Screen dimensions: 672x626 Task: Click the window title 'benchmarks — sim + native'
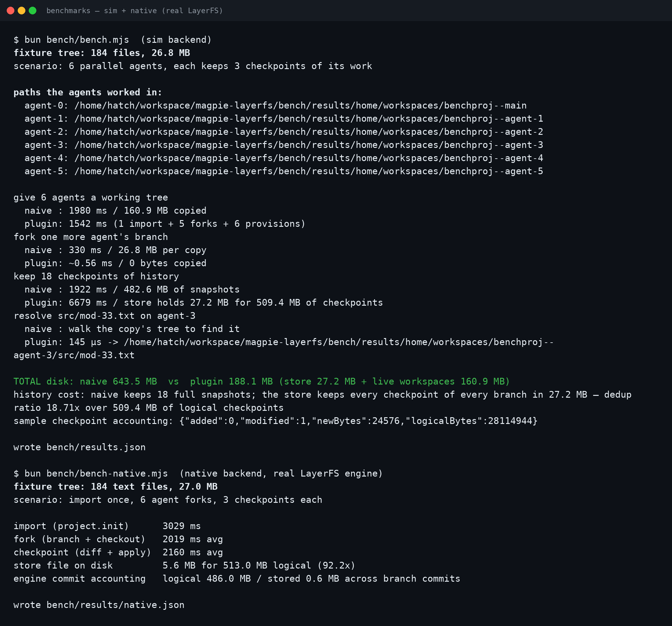(135, 11)
